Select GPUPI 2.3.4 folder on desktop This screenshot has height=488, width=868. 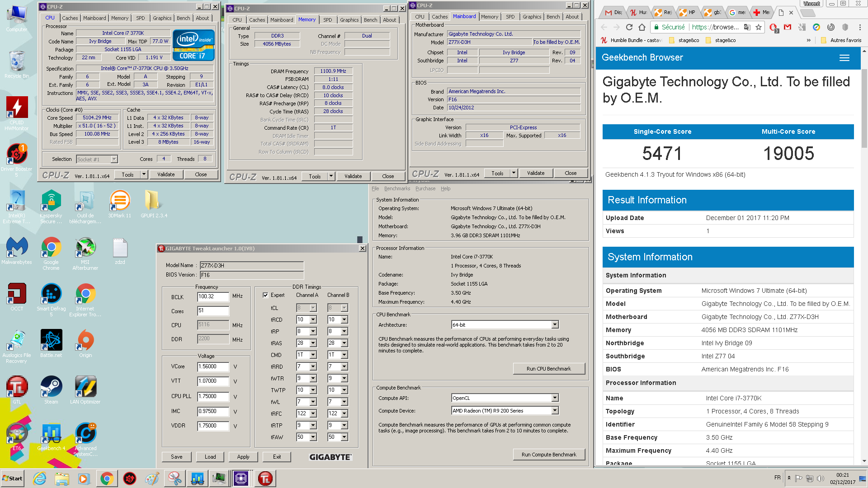click(x=154, y=204)
